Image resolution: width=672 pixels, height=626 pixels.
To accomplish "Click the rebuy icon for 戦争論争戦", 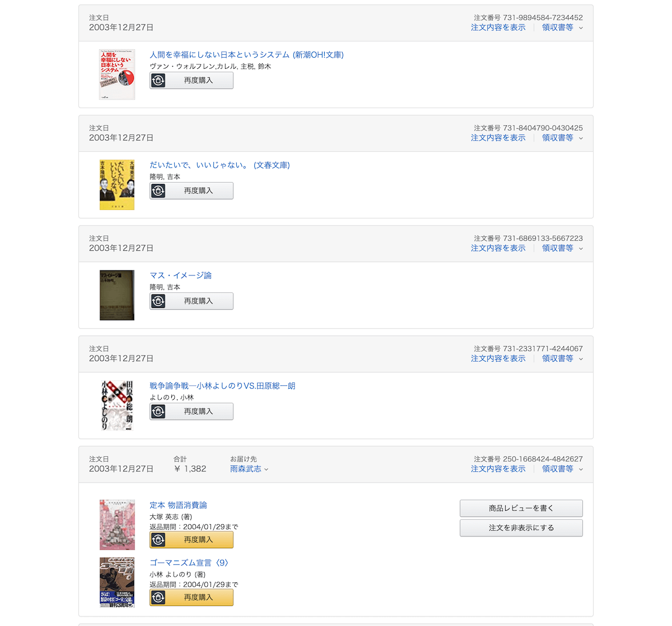I will tap(158, 412).
